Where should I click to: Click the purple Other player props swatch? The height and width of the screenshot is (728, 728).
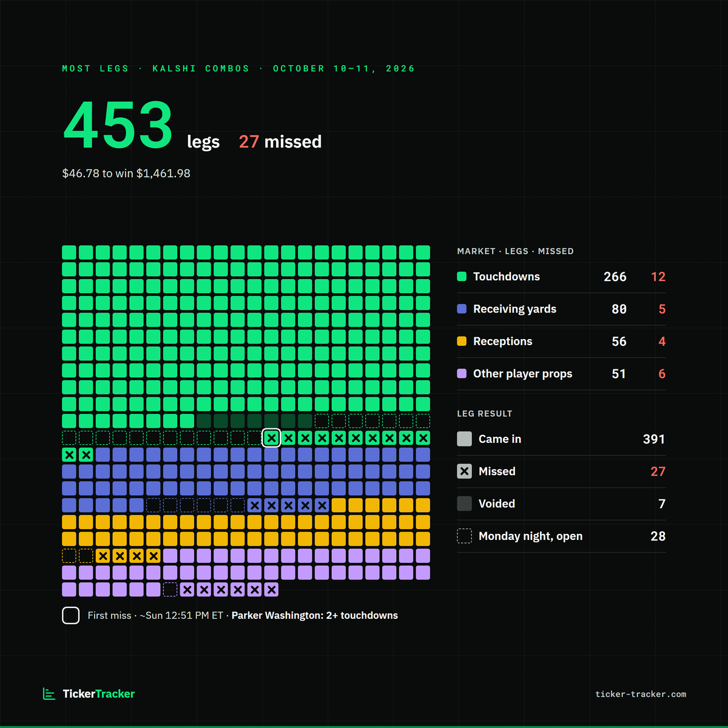(462, 374)
